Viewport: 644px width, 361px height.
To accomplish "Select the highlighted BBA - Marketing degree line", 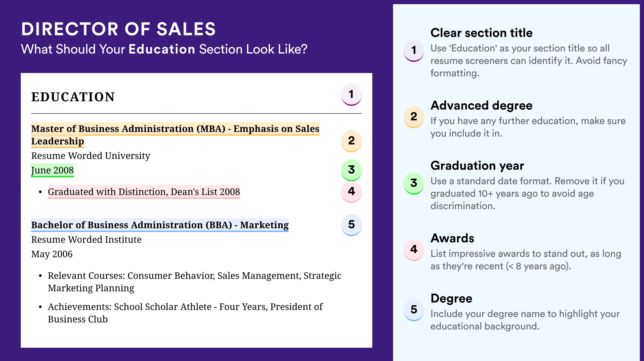I will click(x=160, y=225).
